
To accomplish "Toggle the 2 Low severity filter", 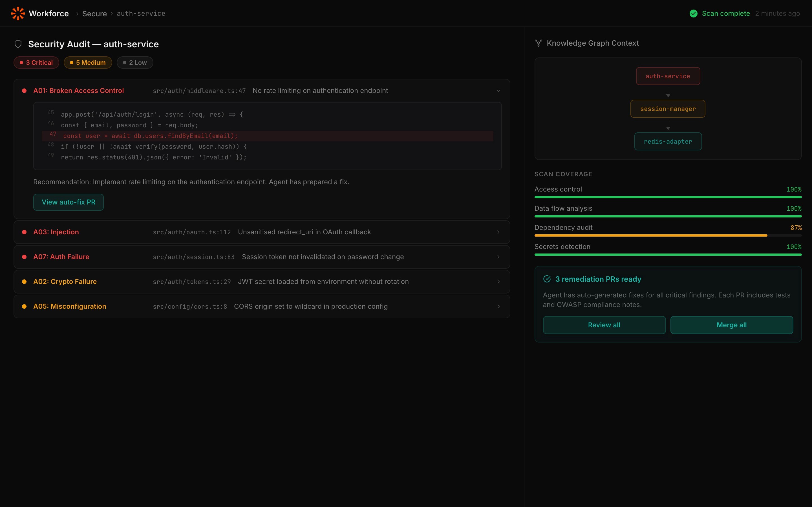I will click(x=135, y=63).
